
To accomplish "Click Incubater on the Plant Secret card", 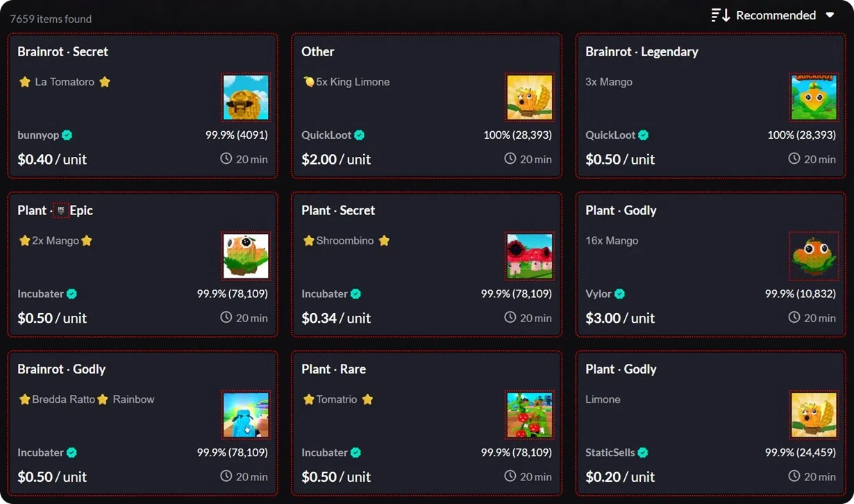I will 325,294.
